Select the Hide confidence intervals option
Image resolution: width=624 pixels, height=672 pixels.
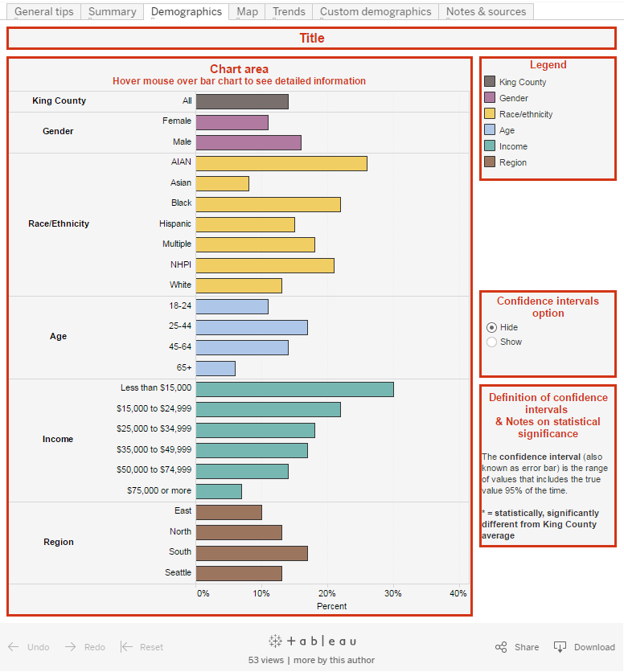(492, 328)
